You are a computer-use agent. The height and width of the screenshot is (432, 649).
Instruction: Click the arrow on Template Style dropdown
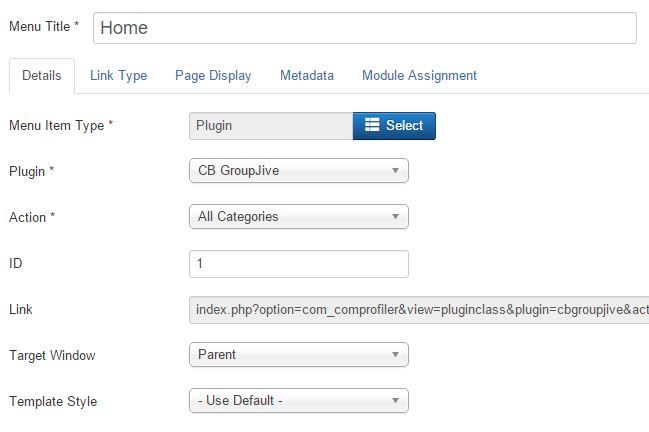click(395, 401)
